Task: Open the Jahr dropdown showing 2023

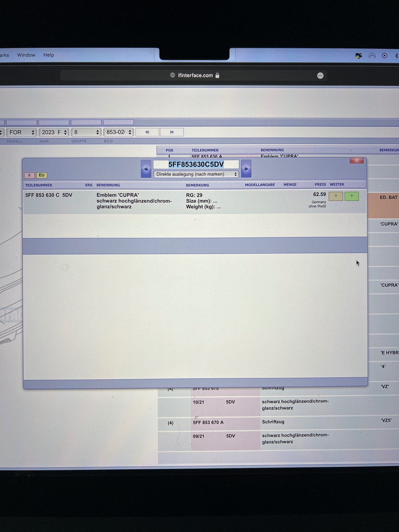Action: [x=54, y=132]
